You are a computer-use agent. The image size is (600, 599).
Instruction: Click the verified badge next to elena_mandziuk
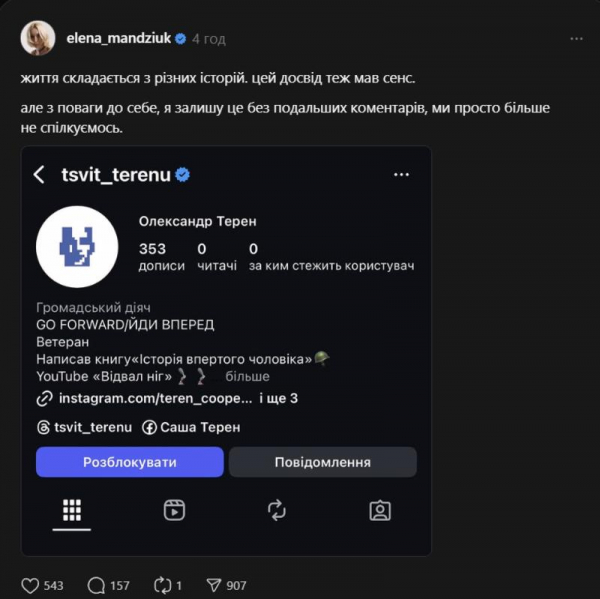pyautogui.click(x=181, y=39)
